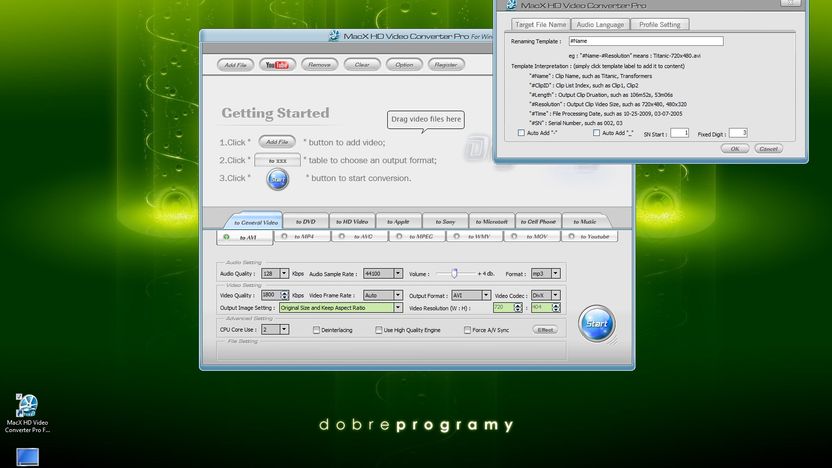
Task: Open MacX HD Video Converter desktop shortcut
Action: tap(27, 413)
